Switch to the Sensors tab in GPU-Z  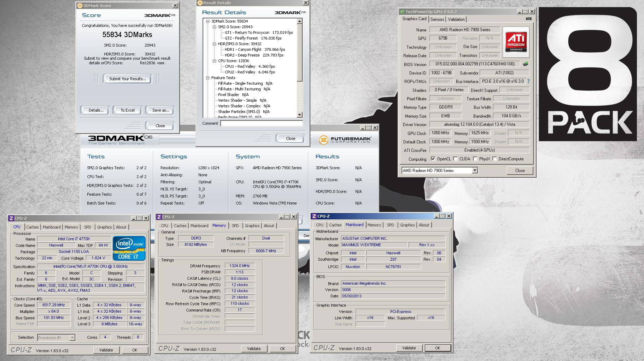pos(437,19)
